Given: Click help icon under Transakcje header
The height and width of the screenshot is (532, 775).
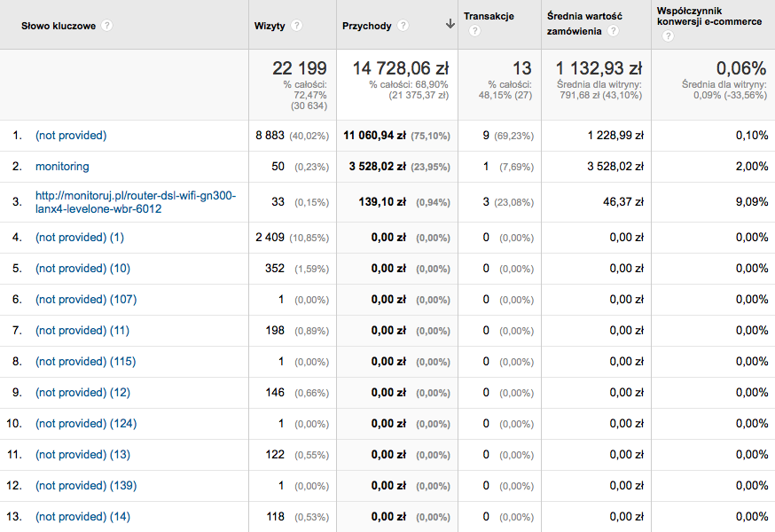Looking at the screenshot, I should click(x=474, y=31).
